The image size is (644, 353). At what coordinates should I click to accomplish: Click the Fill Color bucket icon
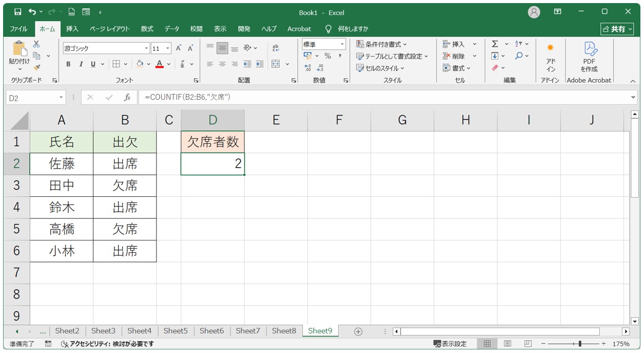click(139, 64)
